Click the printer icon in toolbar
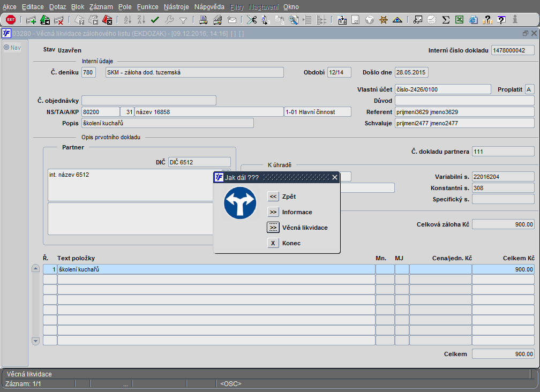Viewport: 540px width, 392px height. coord(204,20)
